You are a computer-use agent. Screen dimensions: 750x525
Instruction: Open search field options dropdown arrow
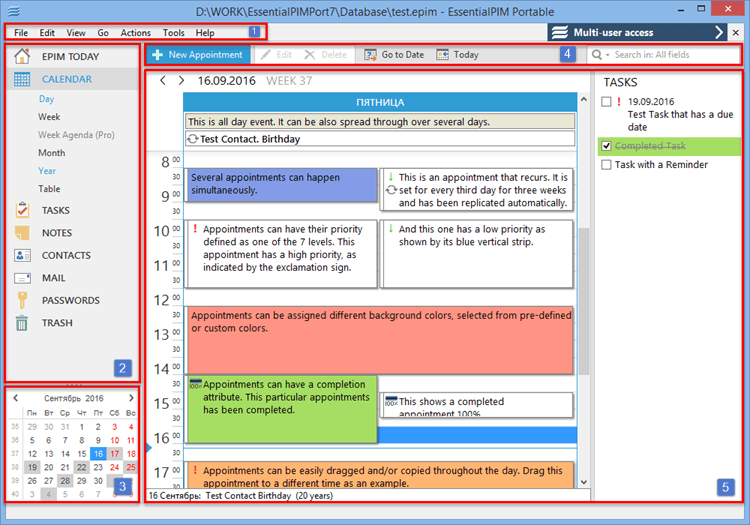(x=607, y=55)
